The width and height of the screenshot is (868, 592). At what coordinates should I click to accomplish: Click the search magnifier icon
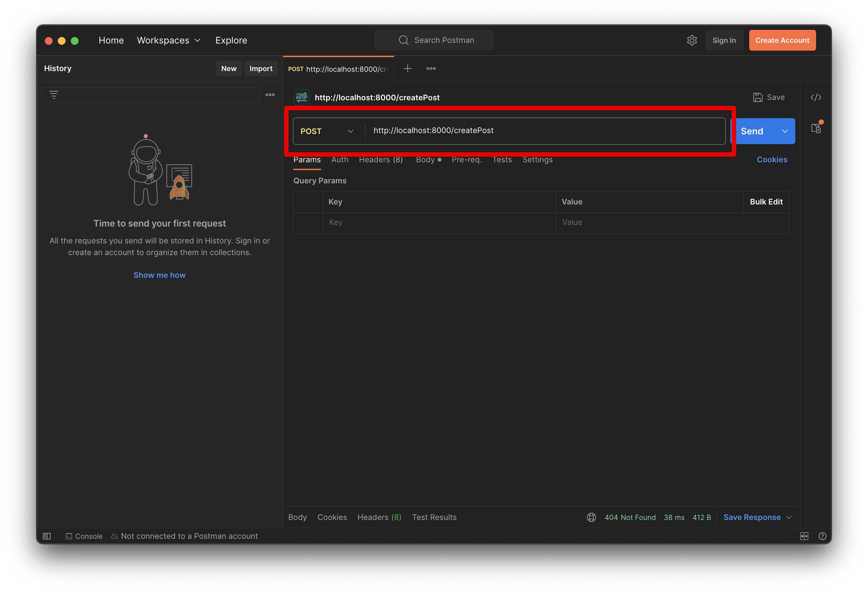tap(403, 40)
